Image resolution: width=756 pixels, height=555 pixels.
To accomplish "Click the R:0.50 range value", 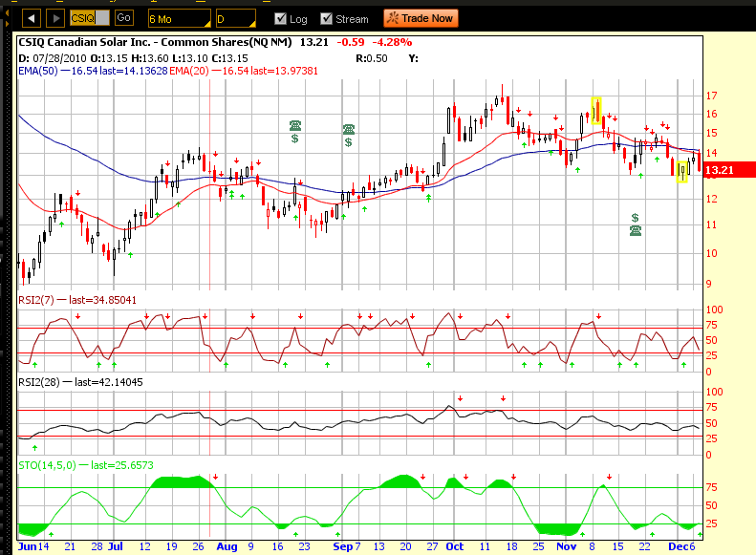I will click(x=372, y=58).
